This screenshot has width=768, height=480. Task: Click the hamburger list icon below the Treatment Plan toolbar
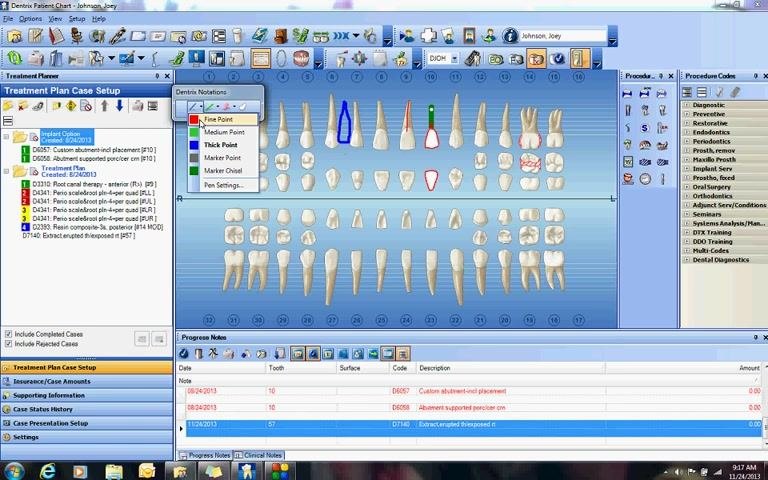point(8,120)
